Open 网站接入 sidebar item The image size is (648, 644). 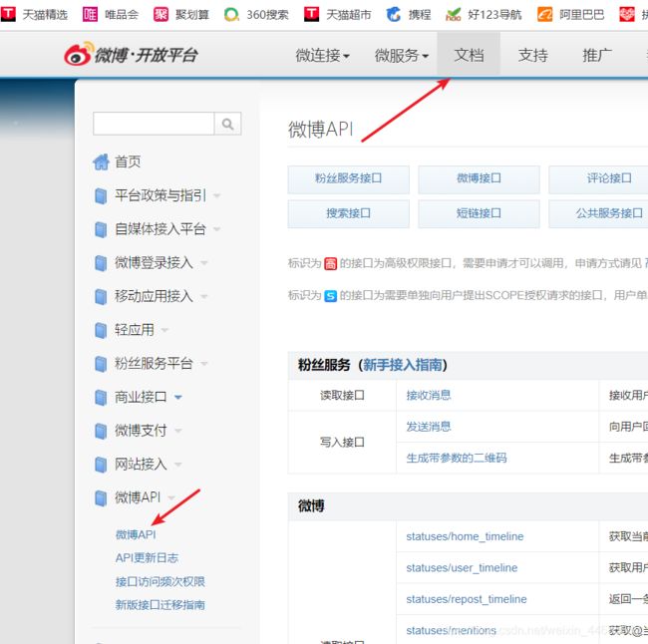[x=141, y=465]
